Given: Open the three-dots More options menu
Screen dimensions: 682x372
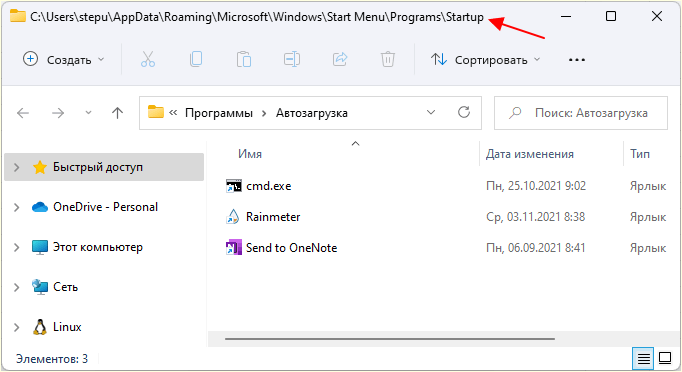Looking at the screenshot, I should click(577, 60).
